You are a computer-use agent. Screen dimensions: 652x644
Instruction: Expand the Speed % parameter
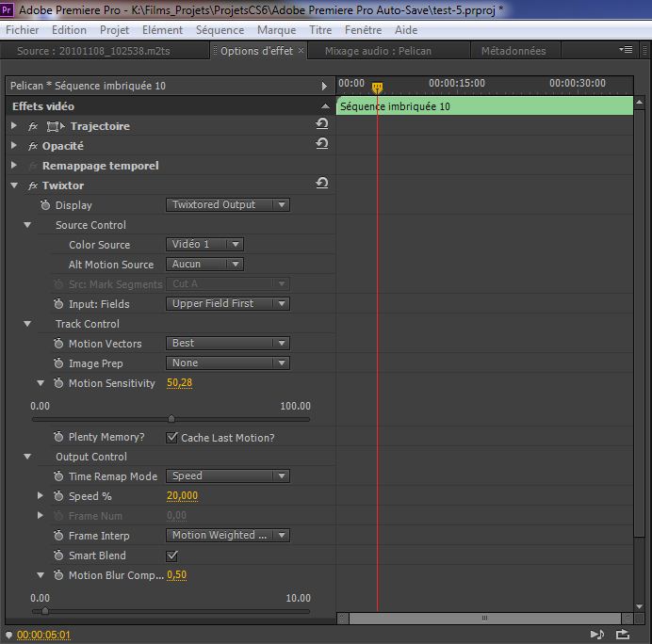pos(41,495)
